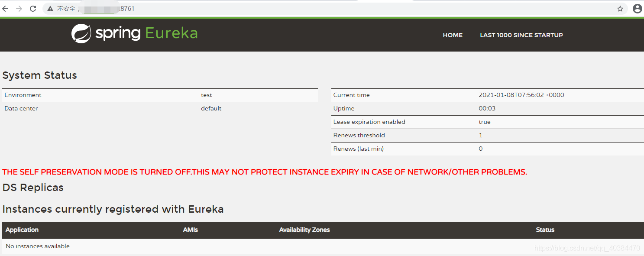Click the Renews (last min) value 0
The height and width of the screenshot is (256, 644).
click(x=481, y=149)
